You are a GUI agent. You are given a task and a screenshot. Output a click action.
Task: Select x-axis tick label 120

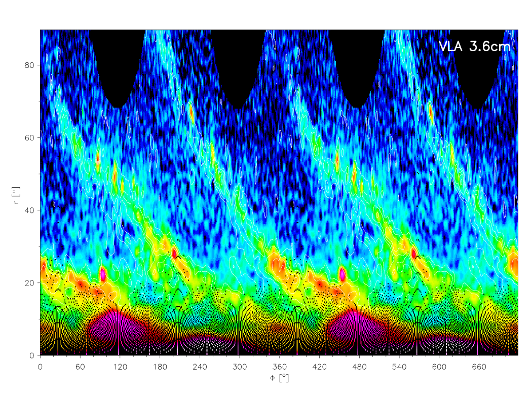click(x=120, y=367)
